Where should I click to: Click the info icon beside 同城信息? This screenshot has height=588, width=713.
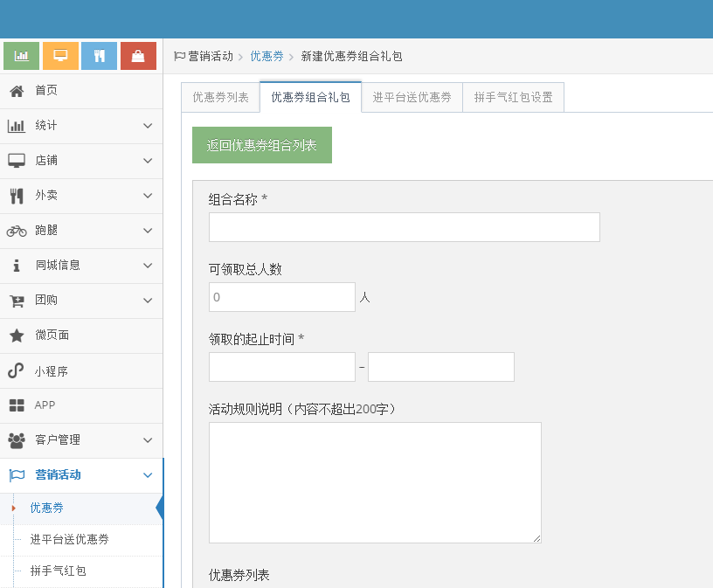click(x=16, y=266)
